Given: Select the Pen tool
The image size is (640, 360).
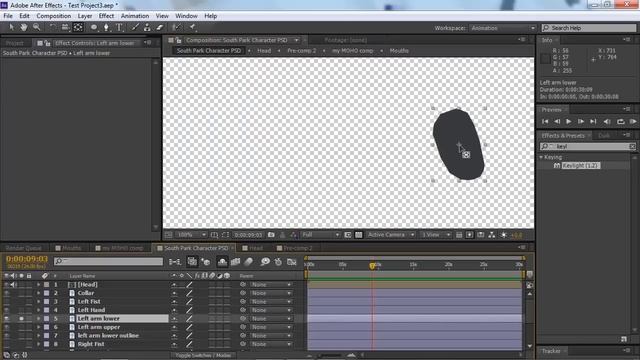Looking at the screenshot, I should coord(106,27).
